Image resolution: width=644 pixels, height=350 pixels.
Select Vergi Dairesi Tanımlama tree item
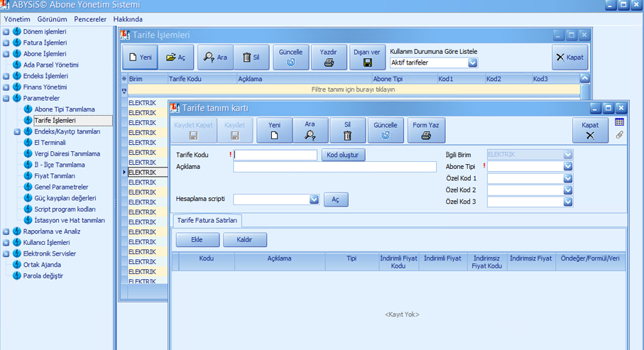pos(67,153)
